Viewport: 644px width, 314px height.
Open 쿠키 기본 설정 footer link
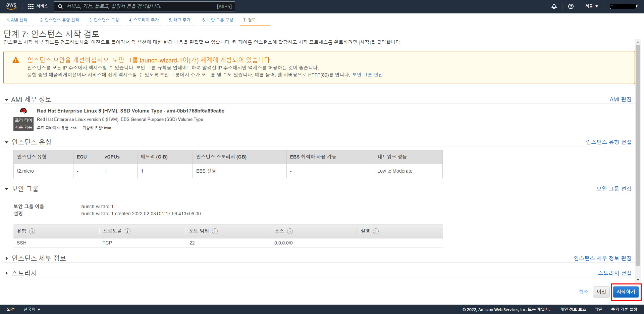click(624, 309)
